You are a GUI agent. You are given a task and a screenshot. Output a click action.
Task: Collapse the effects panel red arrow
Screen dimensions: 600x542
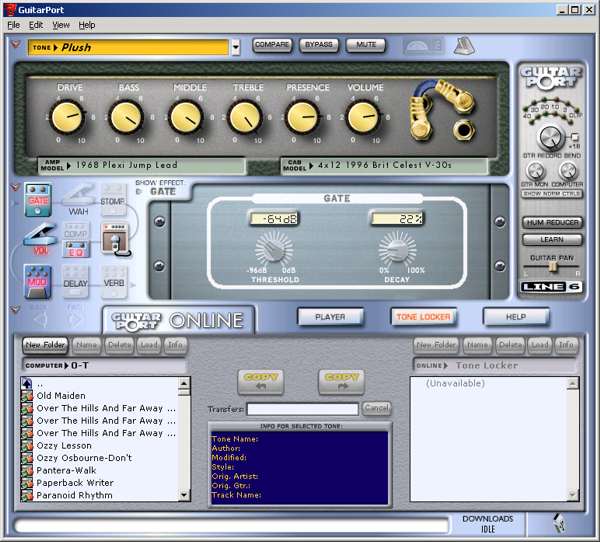tap(15, 187)
